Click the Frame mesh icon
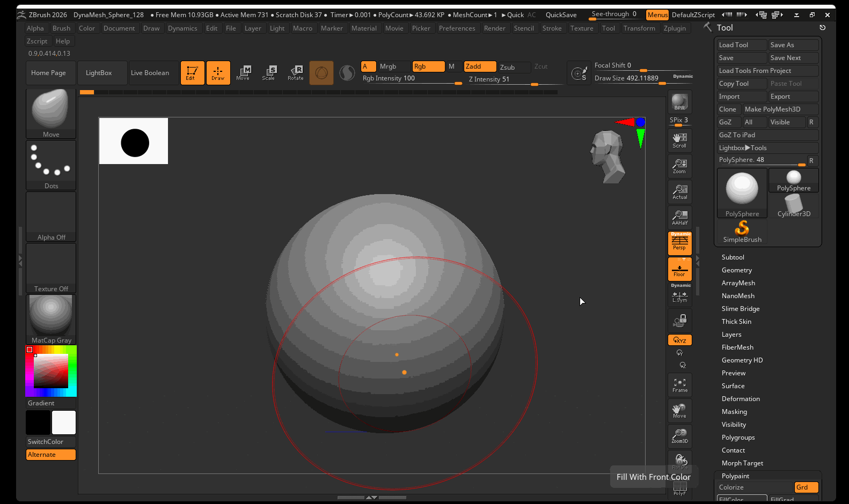 point(679,385)
